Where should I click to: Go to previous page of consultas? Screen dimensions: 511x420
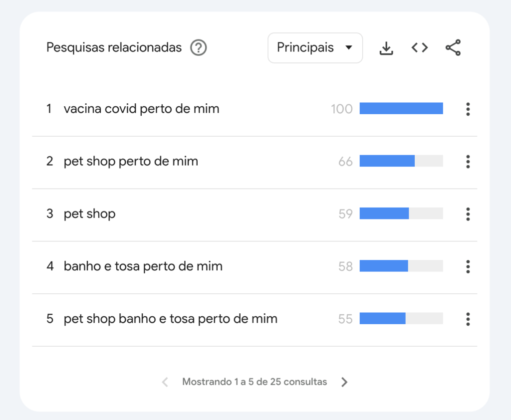tap(165, 382)
